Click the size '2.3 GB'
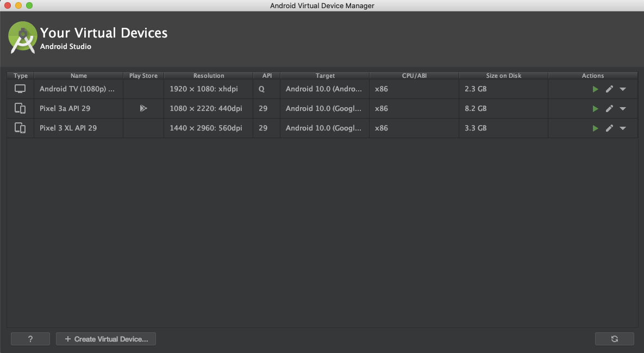The image size is (644, 353). 476,89
